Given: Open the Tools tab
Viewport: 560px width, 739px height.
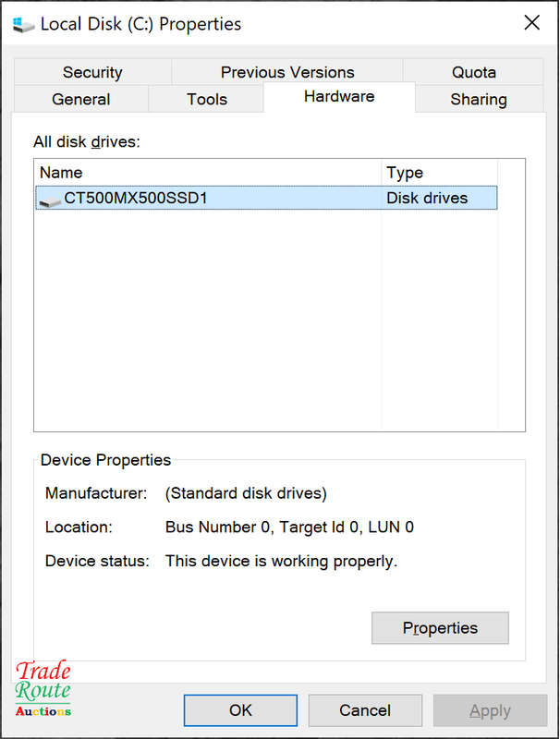Looking at the screenshot, I should pos(206,99).
